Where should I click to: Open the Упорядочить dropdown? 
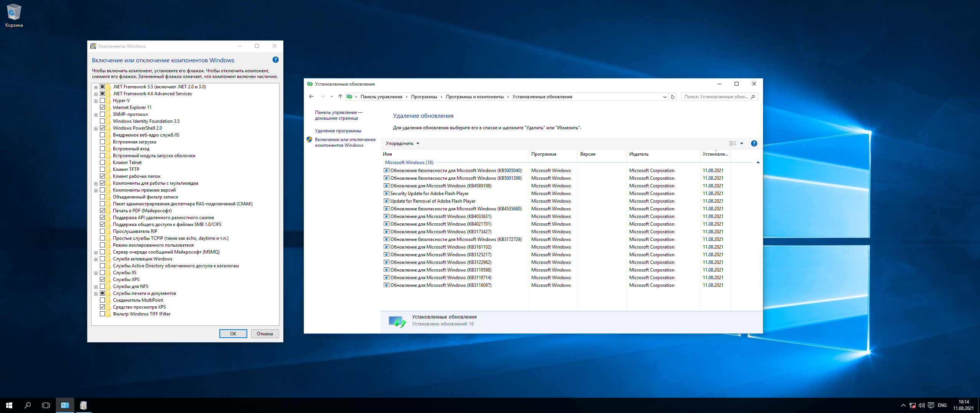[x=402, y=143]
